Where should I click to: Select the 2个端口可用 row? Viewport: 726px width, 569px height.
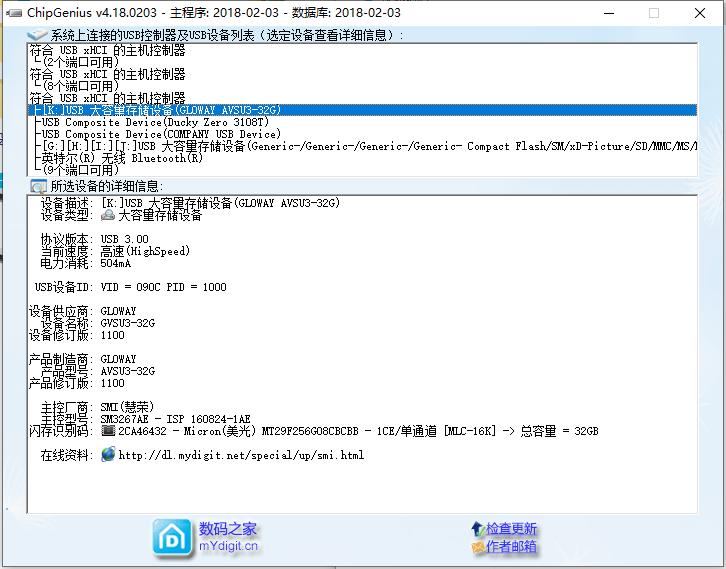pos(363,62)
